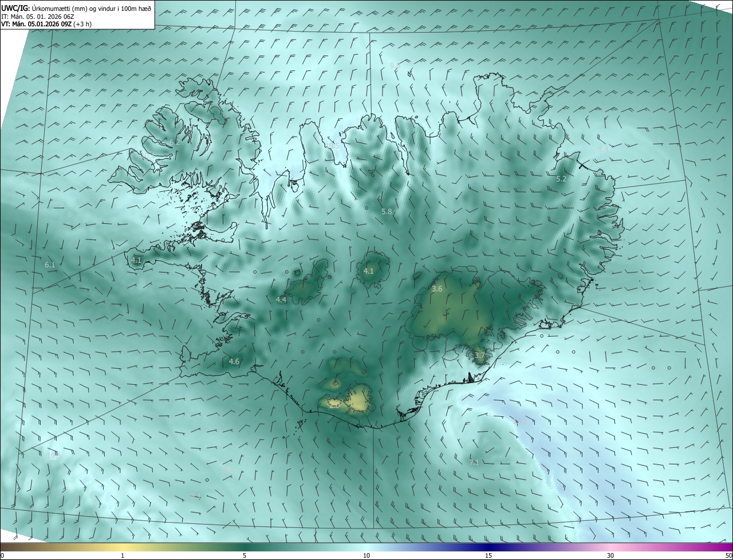Screen dimensions: 733x560
Task: Click the 6.1 value over the western sea
Action: click(x=50, y=265)
